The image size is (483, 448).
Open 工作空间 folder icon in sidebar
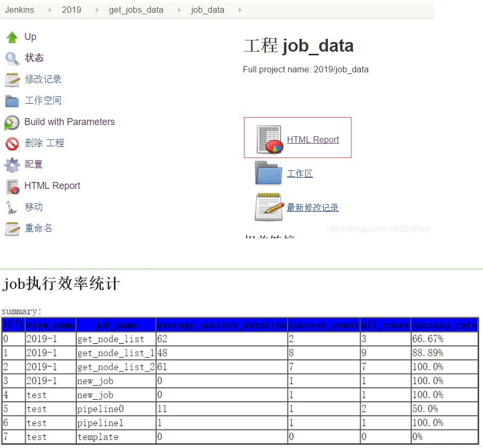pos(12,100)
